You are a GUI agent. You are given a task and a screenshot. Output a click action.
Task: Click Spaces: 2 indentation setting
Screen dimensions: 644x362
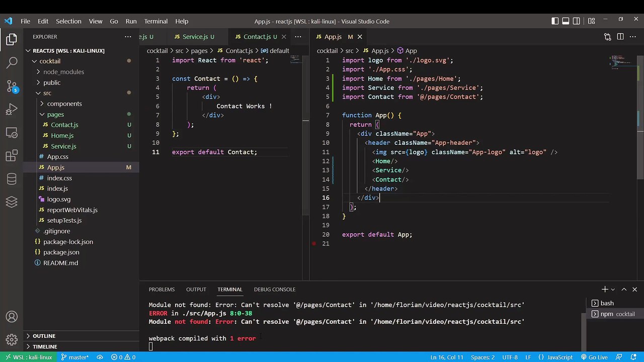[482, 357]
